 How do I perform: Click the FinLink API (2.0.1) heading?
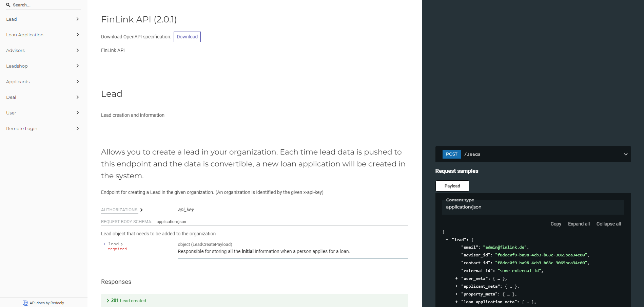click(139, 19)
